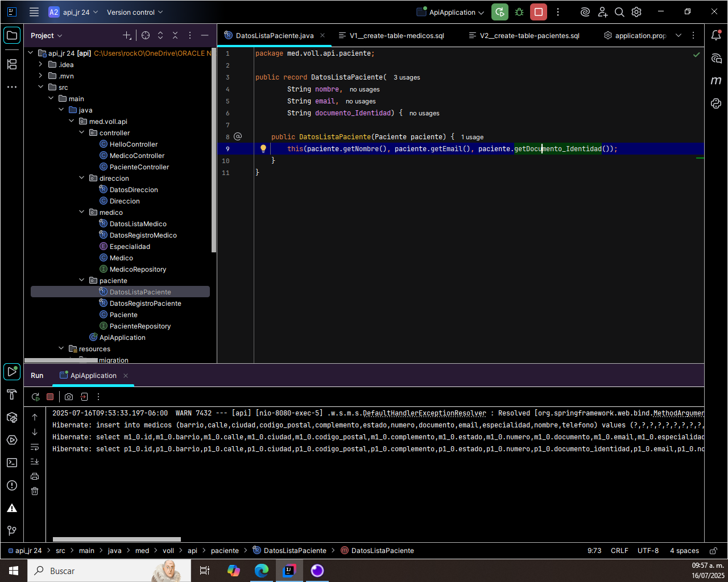
Task: Open the AI Assistant spiral icon in the toolbar
Action: [585, 12]
